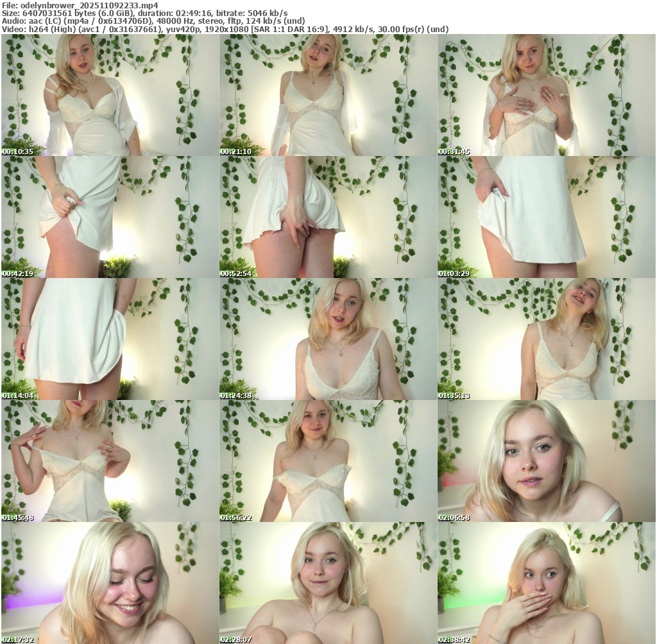The height and width of the screenshot is (644, 657).
Task: Click the 01:35:13 thumbnail
Action: click(546, 339)
